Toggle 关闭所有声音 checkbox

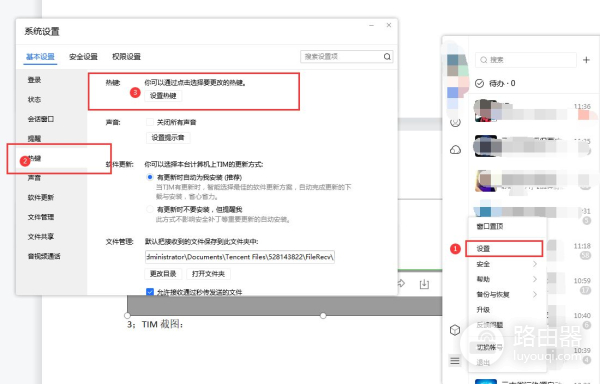coord(150,122)
